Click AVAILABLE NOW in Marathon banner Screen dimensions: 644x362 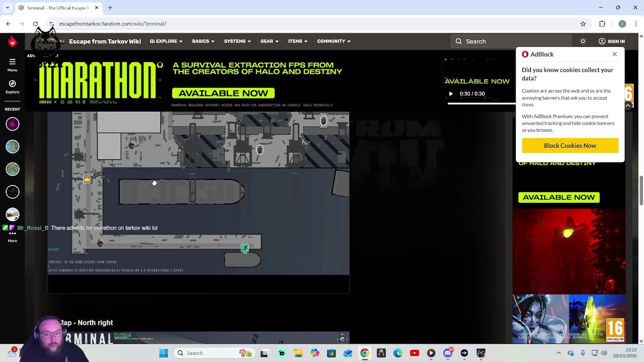pyautogui.click(x=223, y=93)
